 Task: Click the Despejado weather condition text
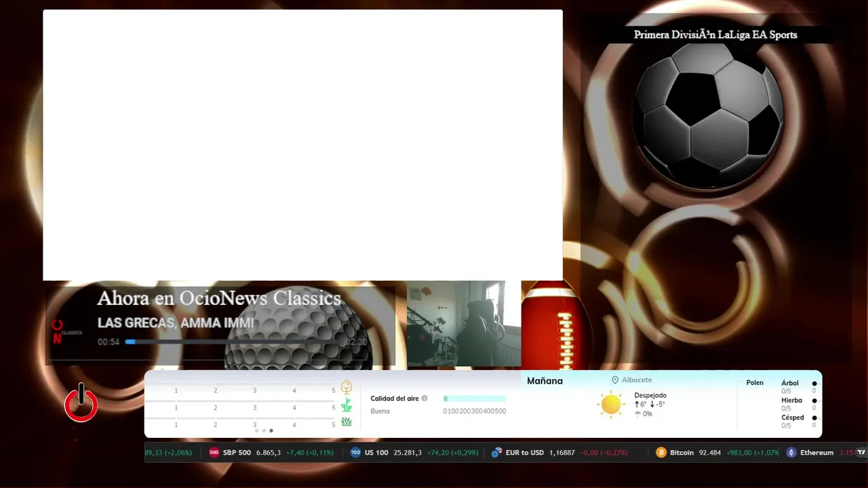[x=650, y=395]
